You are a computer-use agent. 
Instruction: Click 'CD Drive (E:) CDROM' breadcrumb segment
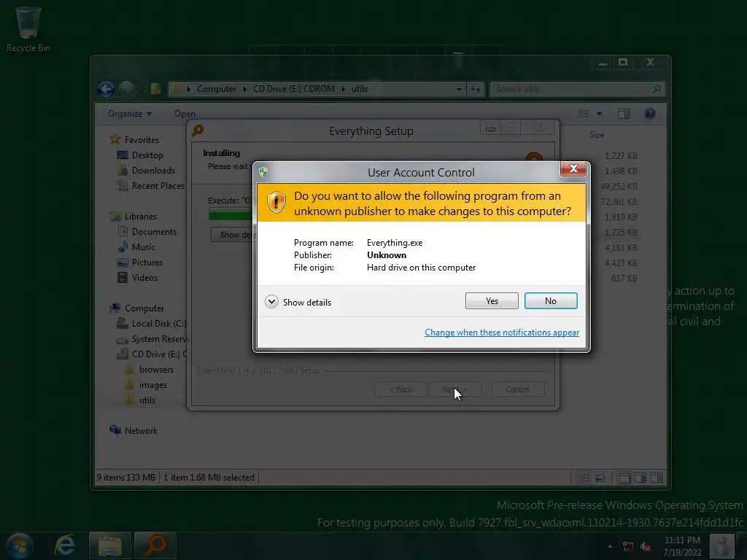[x=294, y=89]
